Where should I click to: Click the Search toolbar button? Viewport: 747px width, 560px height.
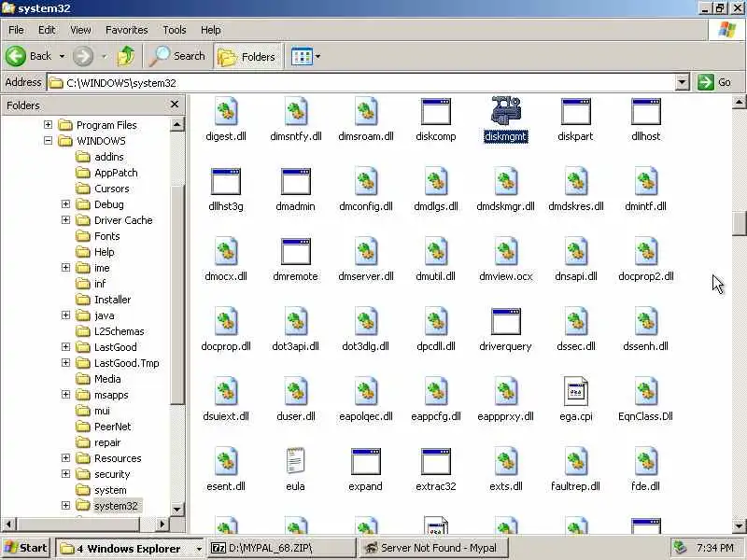click(176, 56)
